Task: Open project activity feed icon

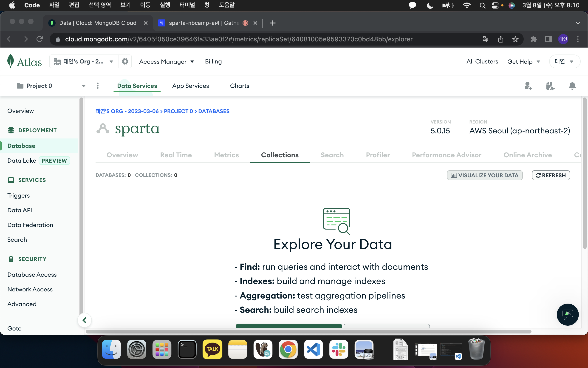Action: (550, 86)
